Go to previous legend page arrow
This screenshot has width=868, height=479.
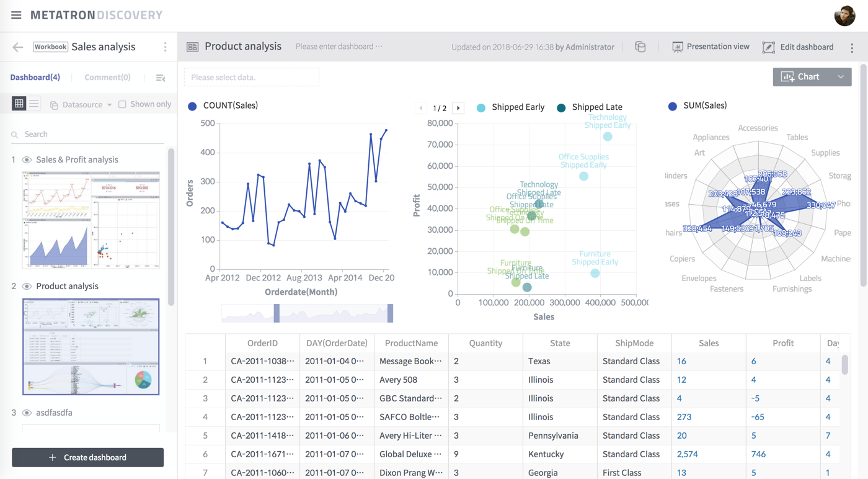421,108
